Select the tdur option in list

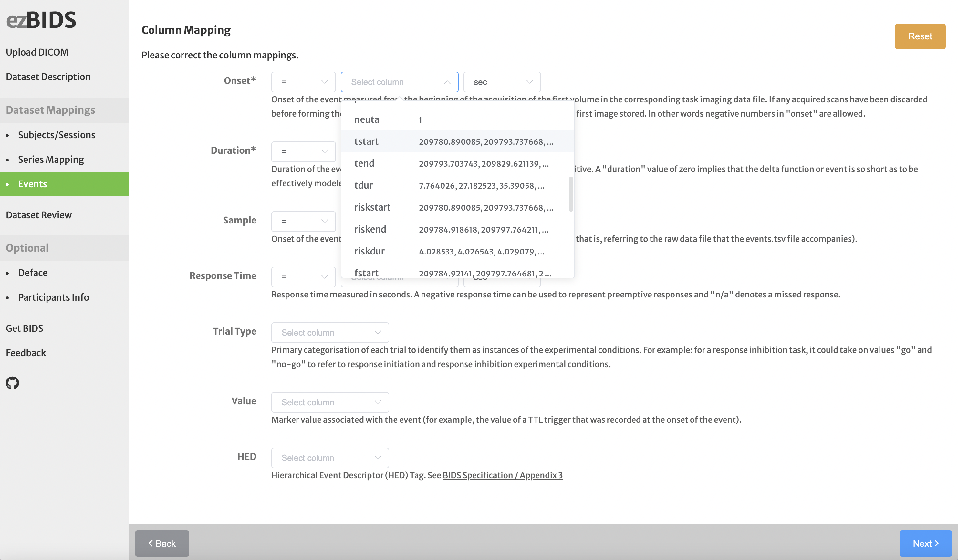pos(458,185)
